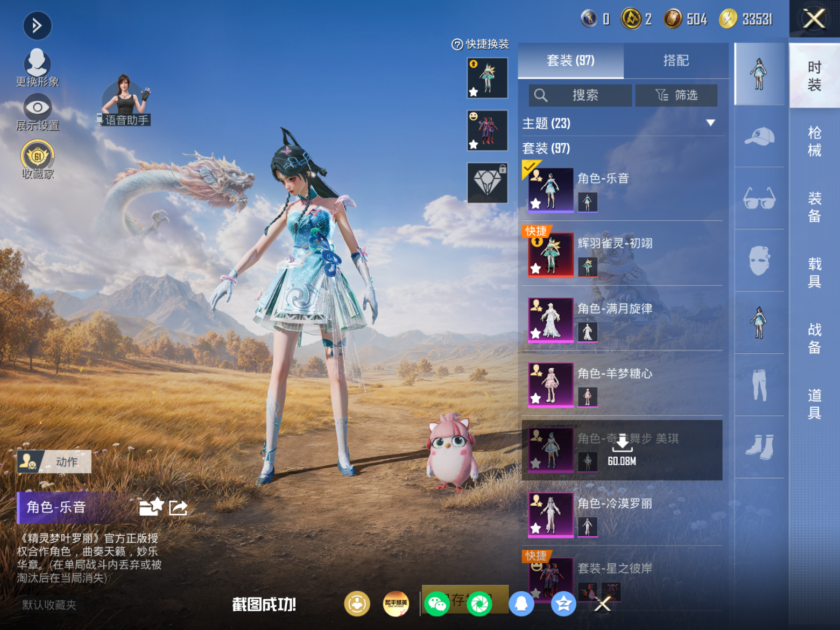This screenshot has height=630, width=840.
Task: Share screenshot to in-game friends icon
Action: (x=357, y=604)
